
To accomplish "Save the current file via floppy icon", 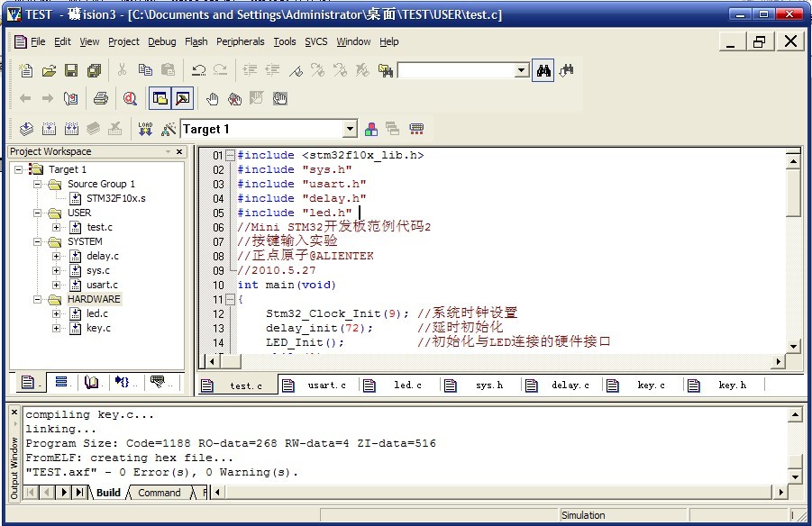I will [71, 70].
